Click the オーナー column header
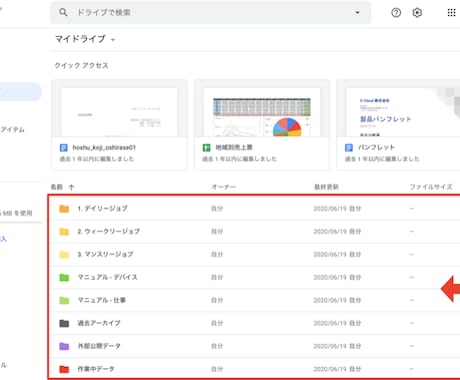This screenshot has width=460, height=380. 223,187
